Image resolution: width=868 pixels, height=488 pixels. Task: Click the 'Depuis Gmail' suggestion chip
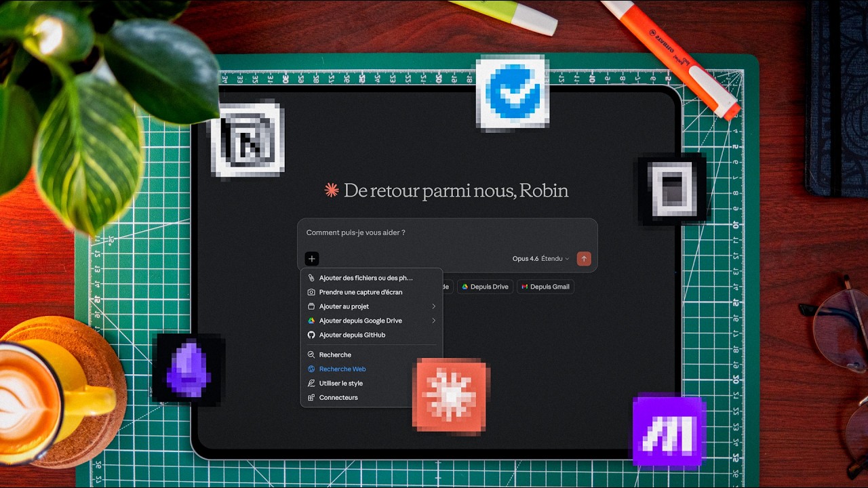click(545, 287)
